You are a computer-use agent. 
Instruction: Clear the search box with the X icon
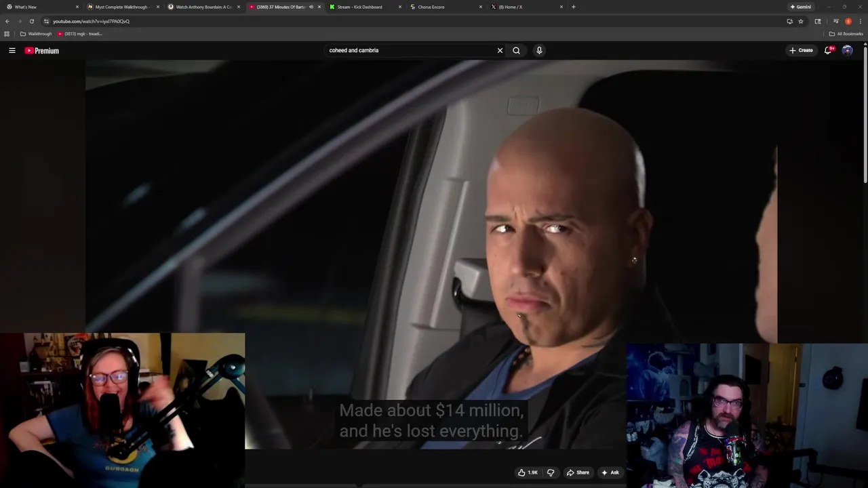[x=500, y=50]
